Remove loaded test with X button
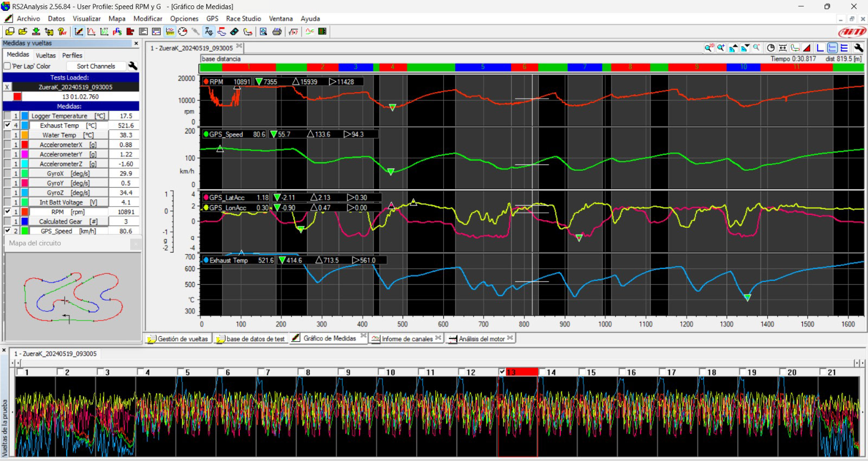Viewport: 868px width, 461px height. tap(7, 87)
